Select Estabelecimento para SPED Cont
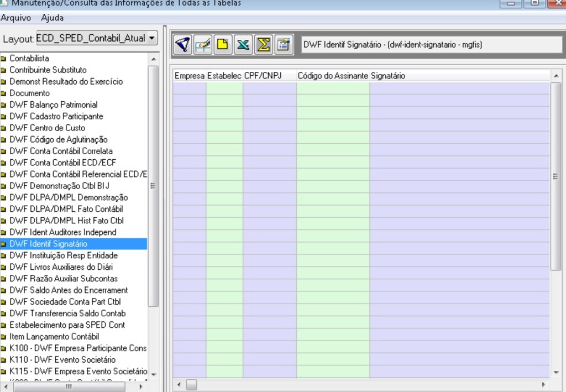The width and height of the screenshot is (566, 392). tap(67, 325)
